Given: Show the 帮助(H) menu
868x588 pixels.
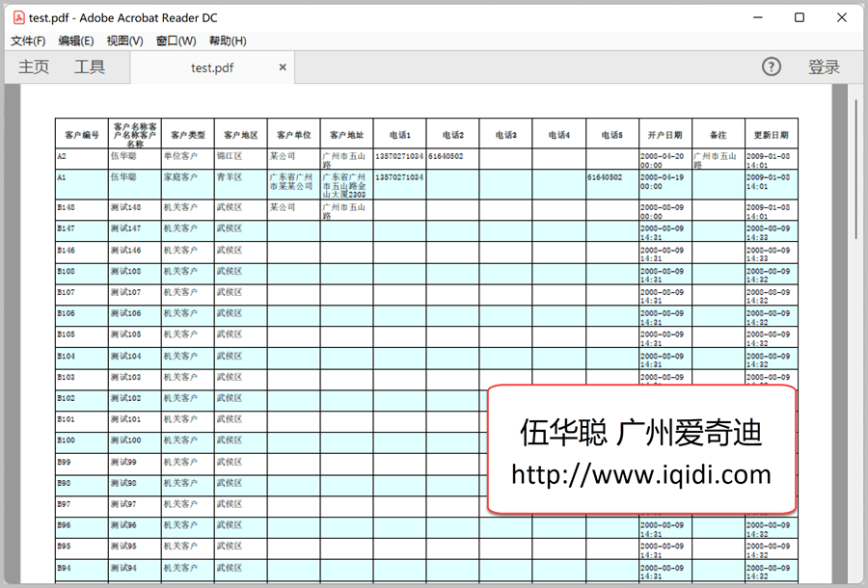Looking at the screenshot, I should [x=228, y=40].
